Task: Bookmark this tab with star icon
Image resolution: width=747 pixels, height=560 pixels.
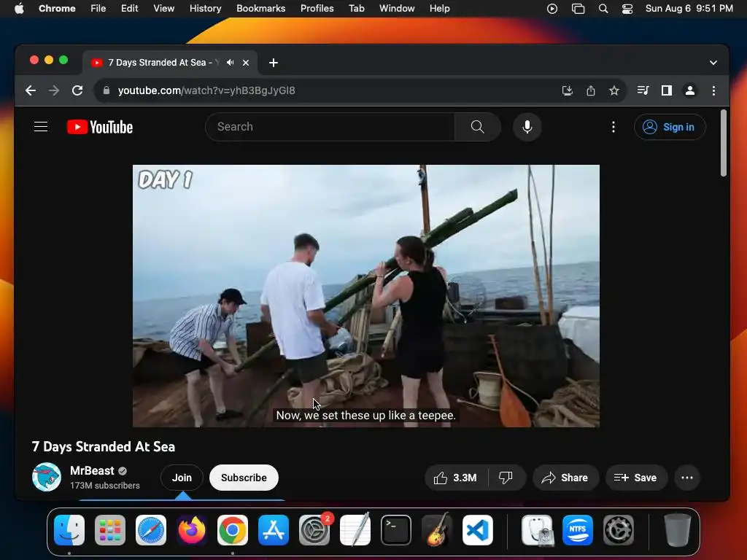Action: (x=614, y=90)
